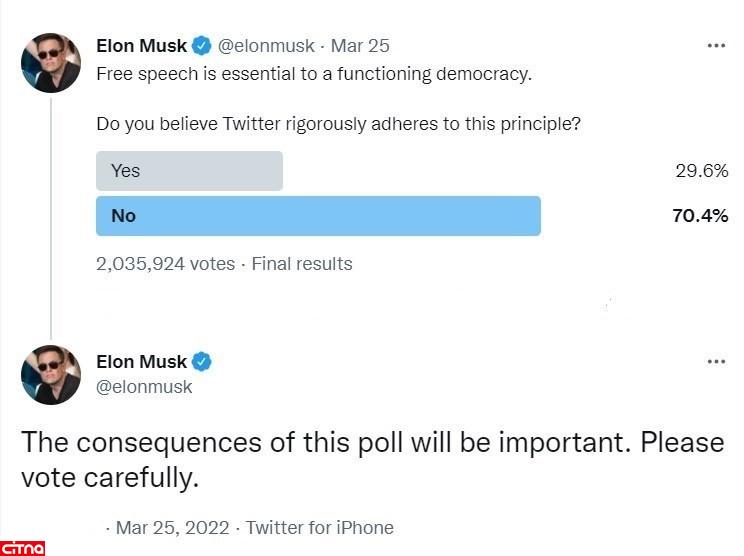744x556 pixels.
Task: View the 2,035,924 votes count
Action: click(x=165, y=264)
